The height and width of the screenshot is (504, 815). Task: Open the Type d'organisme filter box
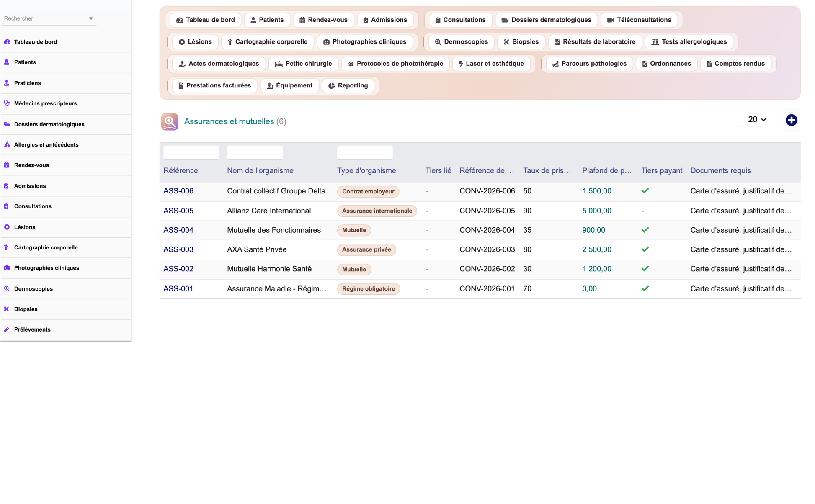coord(365,152)
